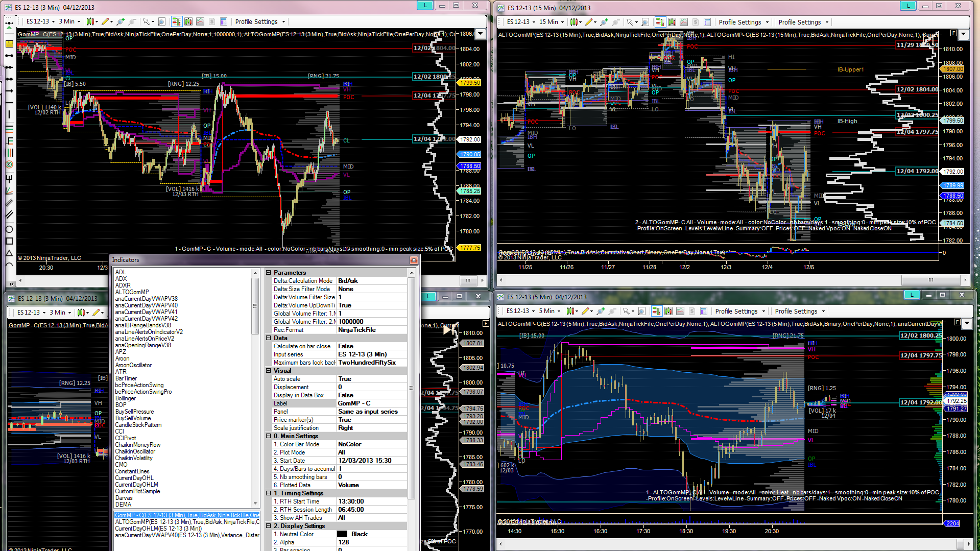Open second Profile Settings menu in 5 Min chart
The width and height of the screenshot is (980, 551).
coord(800,311)
